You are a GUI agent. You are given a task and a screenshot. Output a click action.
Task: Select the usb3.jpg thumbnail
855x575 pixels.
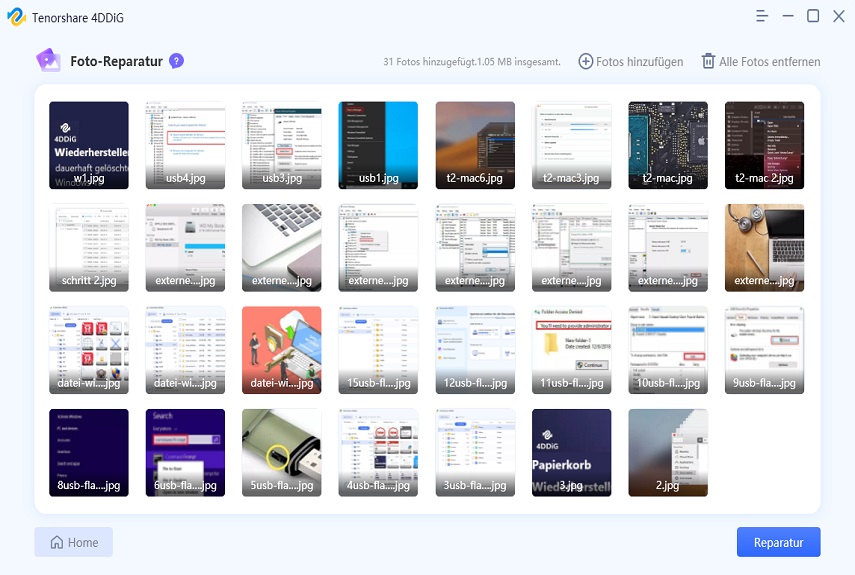click(282, 146)
